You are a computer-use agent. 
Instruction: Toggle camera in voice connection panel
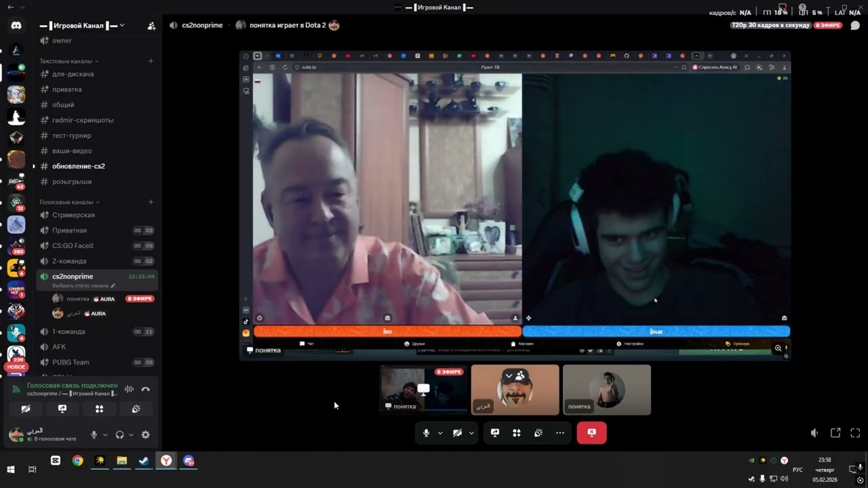point(26,409)
